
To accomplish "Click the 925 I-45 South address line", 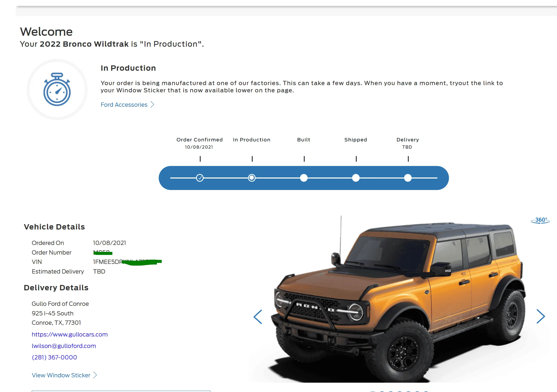I will [x=53, y=313].
